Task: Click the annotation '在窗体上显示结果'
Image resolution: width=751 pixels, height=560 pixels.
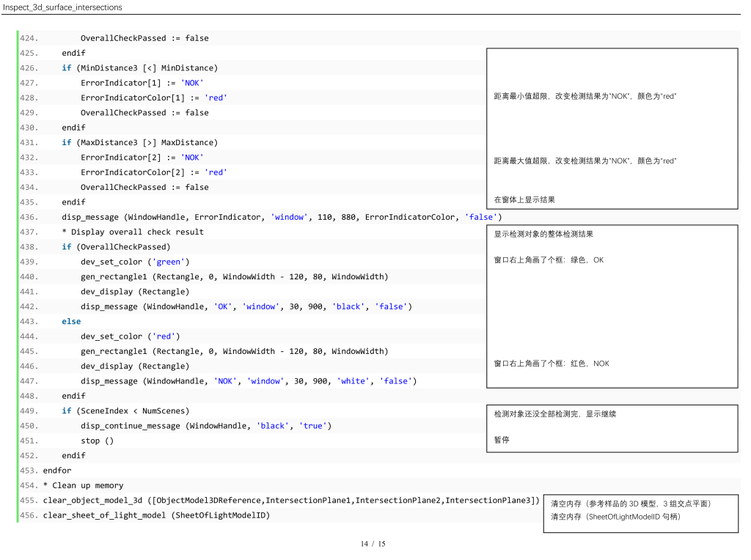Action: pyautogui.click(x=524, y=199)
